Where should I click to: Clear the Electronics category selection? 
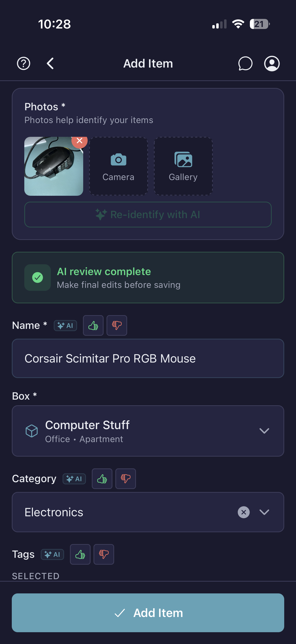(x=243, y=512)
